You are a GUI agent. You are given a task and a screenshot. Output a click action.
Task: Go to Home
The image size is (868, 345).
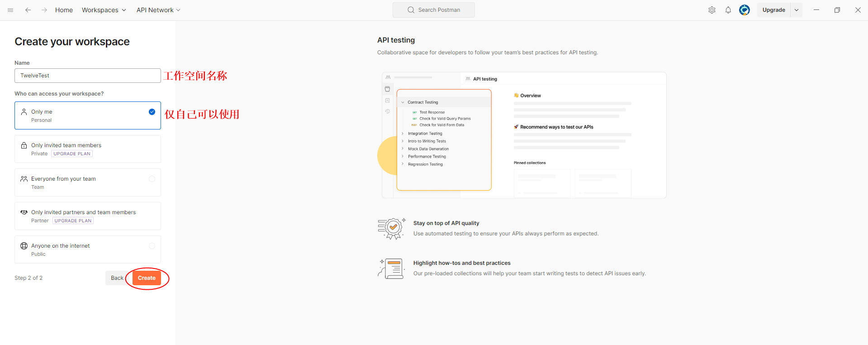64,10
